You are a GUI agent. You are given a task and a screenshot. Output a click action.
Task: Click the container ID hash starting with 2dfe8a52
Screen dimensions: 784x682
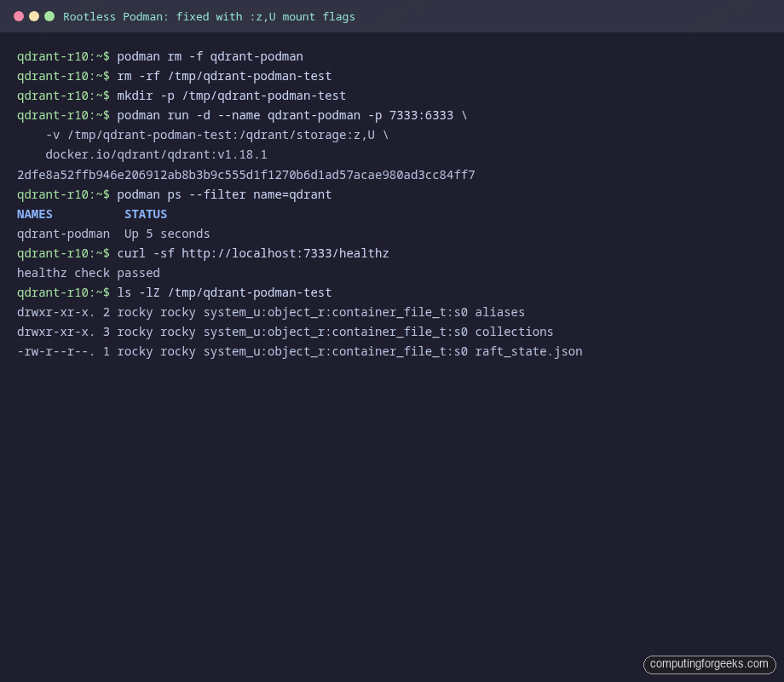click(246, 175)
